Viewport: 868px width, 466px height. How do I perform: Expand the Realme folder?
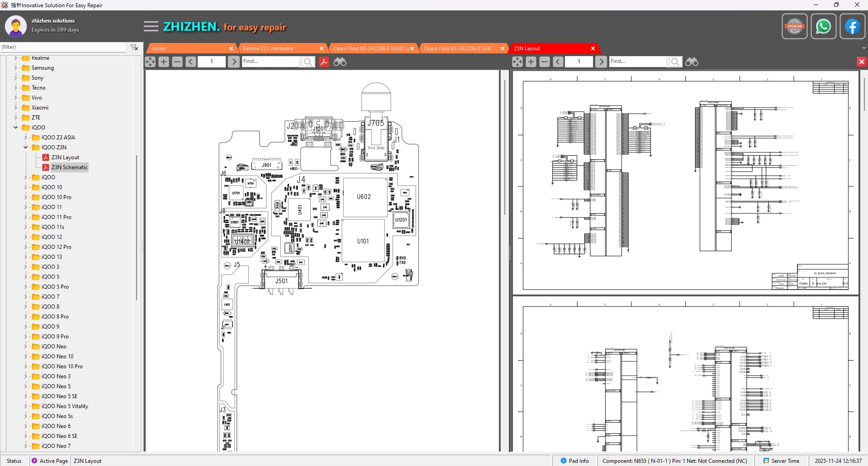click(x=16, y=58)
